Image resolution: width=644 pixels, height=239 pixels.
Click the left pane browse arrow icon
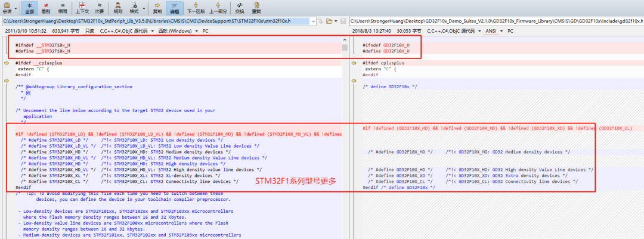click(322, 20)
